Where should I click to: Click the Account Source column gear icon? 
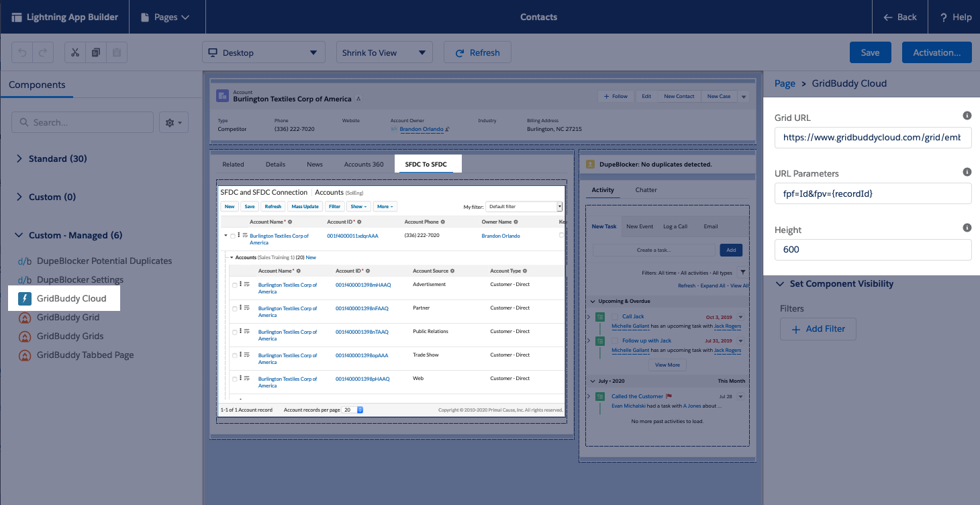pyautogui.click(x=452, y=271)
